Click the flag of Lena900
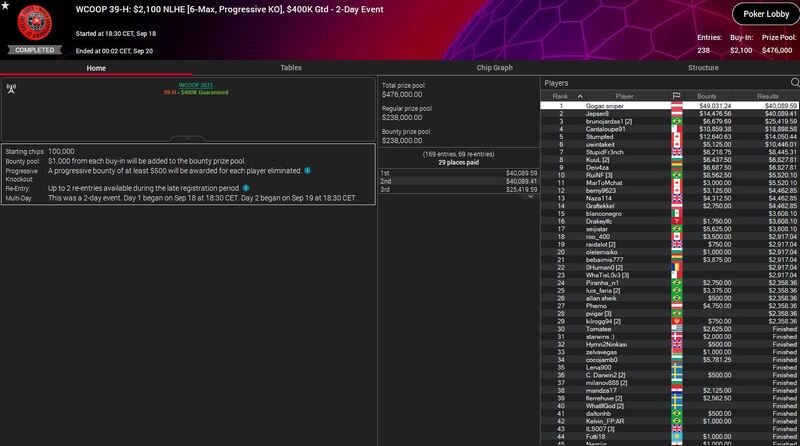 (x=677, y=367)
